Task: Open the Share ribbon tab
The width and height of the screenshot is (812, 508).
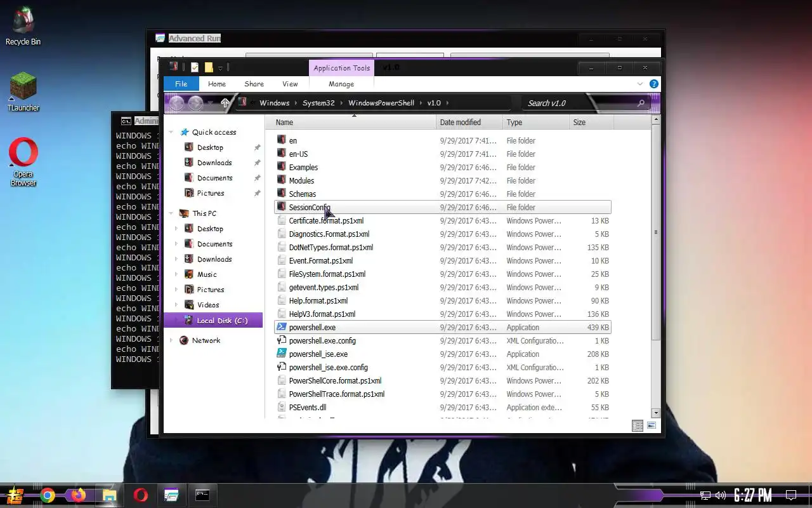Action: [x=254, y=84]
